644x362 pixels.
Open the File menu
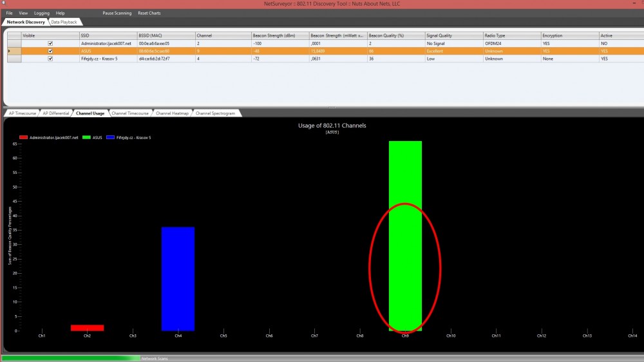[9, 13]
